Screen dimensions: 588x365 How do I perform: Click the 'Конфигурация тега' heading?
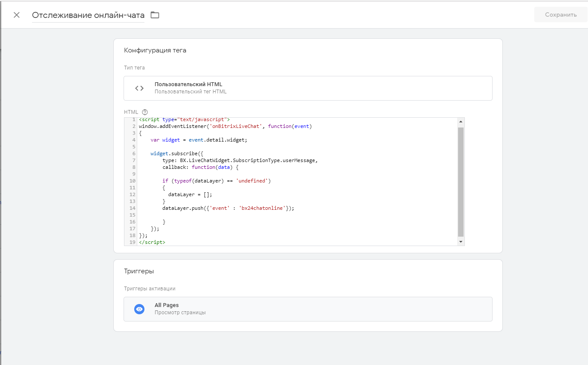(x=155, y=50)
